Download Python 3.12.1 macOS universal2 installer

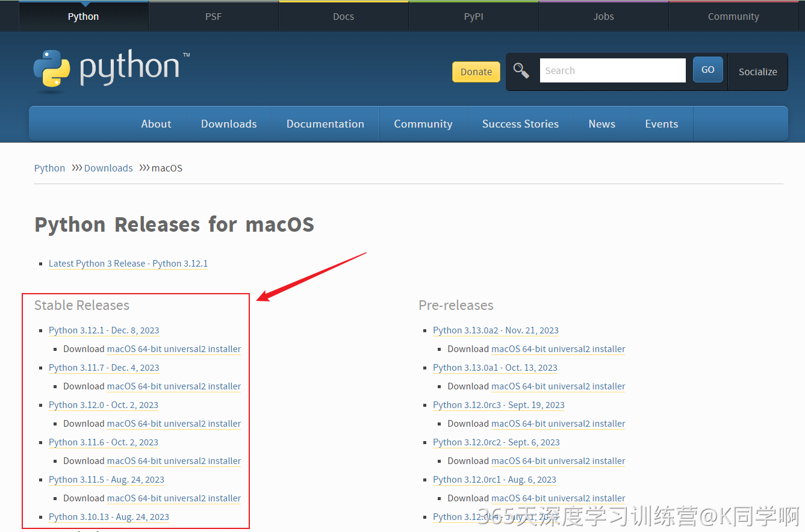tap(174, 349)
